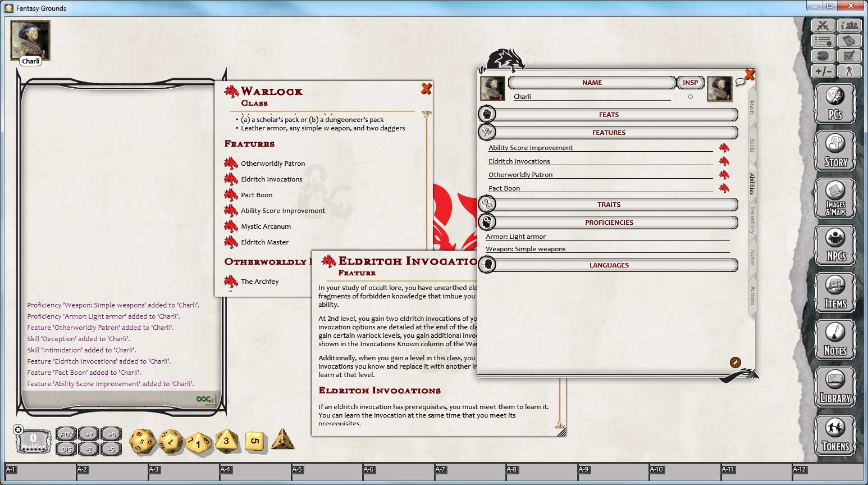Viewport: 868px width, 485px height.
Task: Expand the Eldritch Invocations feature entry
Action: [x=724, y=161]
